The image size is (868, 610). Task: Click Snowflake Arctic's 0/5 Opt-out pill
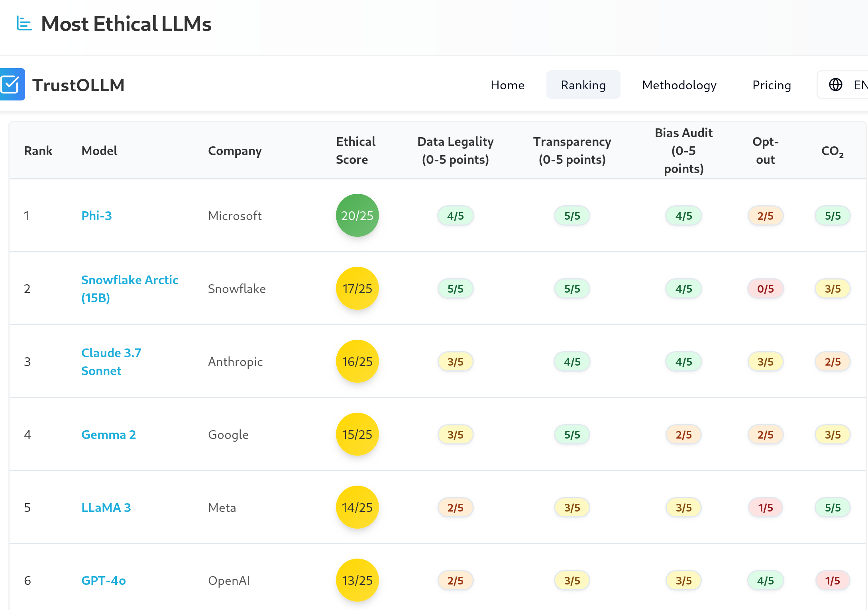point(765,289)
